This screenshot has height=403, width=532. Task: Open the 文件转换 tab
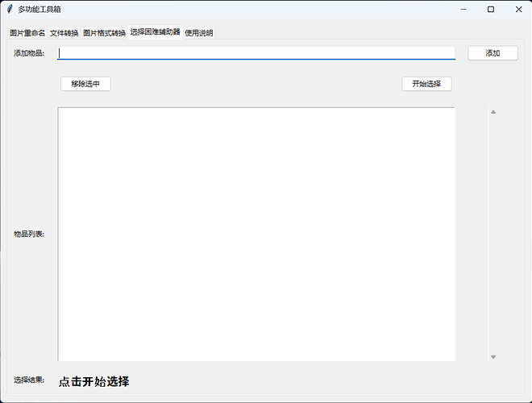pyautogui.click(x=64, y=33)
